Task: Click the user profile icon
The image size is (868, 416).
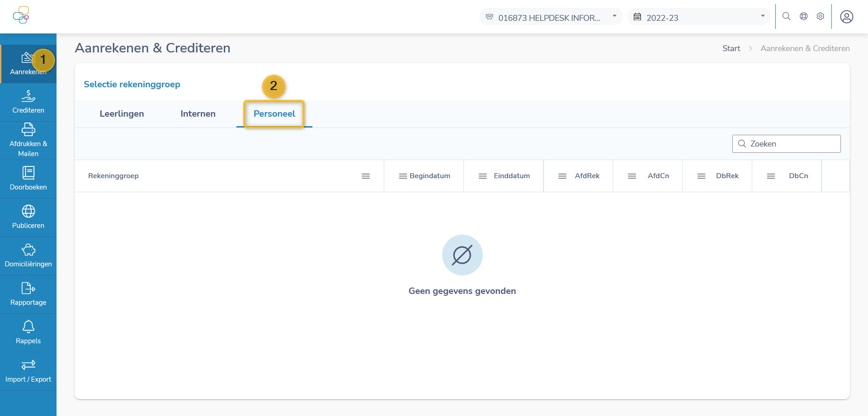Action: point(846,17)
